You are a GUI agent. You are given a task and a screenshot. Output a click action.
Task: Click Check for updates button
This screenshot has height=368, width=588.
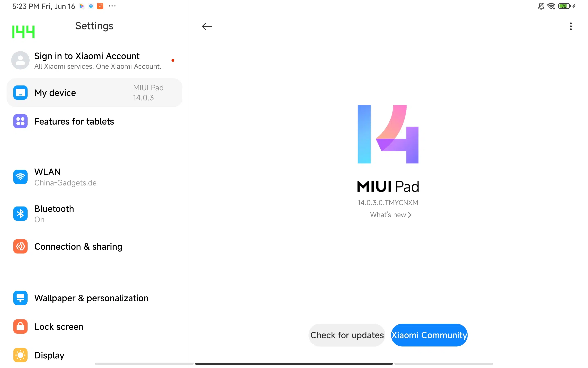pyautogui.click(x=347, y=335)
